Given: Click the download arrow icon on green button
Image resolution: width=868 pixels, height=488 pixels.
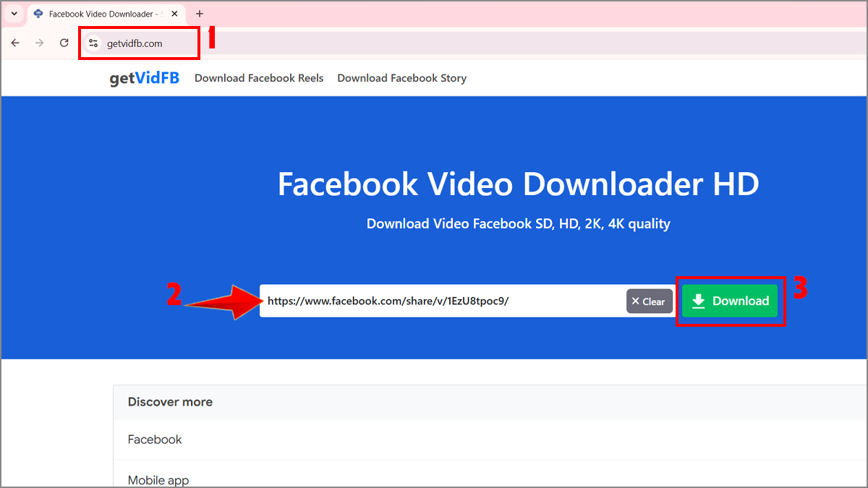Looking at the screenshot, I should pos(699,301).
